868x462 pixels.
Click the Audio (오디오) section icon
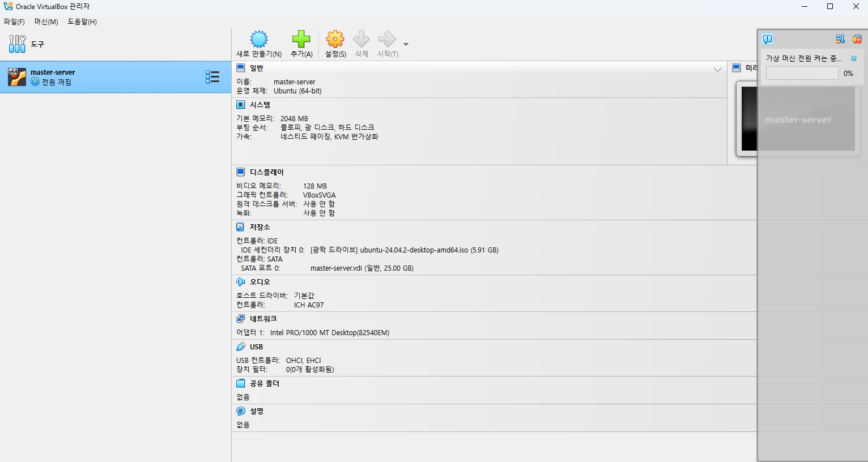pyautogui.click(x=241, y=282)
